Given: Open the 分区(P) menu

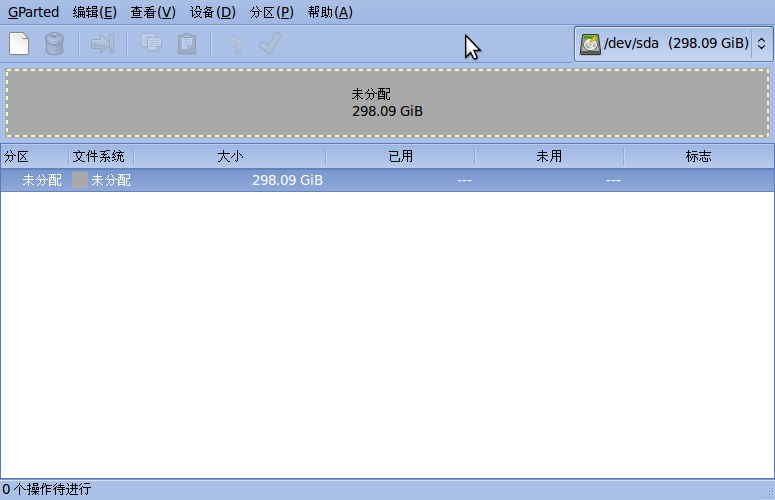Looking at the screenshot, I should (271, 12).
